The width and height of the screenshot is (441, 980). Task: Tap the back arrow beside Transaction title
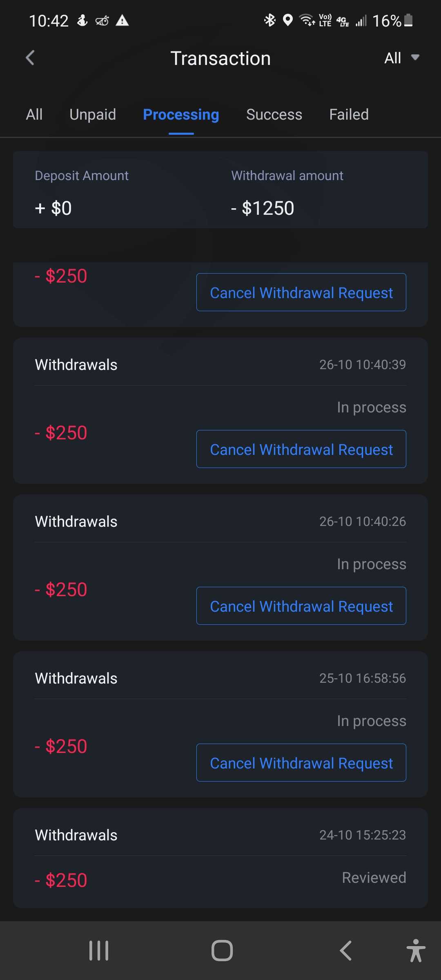coord(30,58)
